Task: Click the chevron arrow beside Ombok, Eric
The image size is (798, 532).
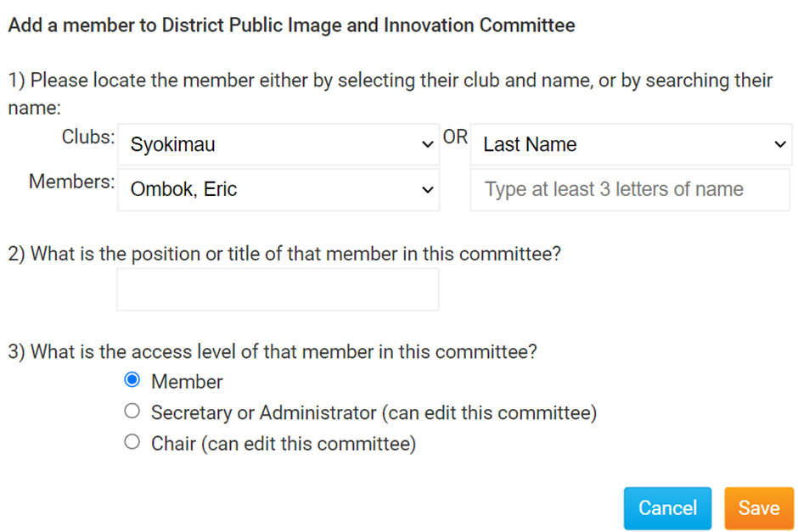Action: [428, 190]
